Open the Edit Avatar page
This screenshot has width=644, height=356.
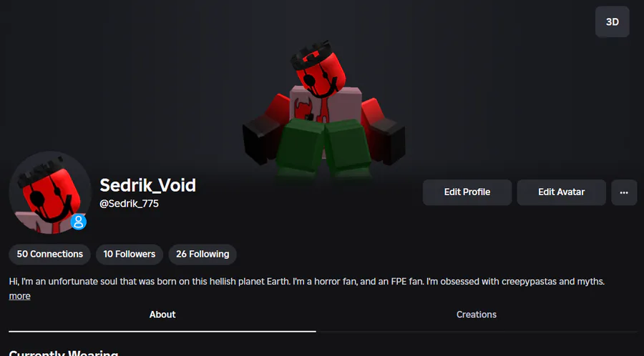pyautogui.click(x=562, y=192)
